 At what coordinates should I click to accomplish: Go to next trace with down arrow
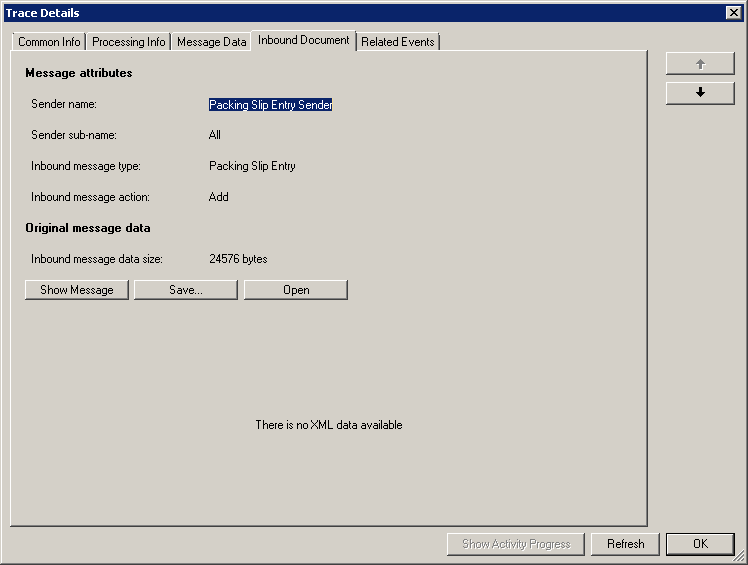click(700, 93)
